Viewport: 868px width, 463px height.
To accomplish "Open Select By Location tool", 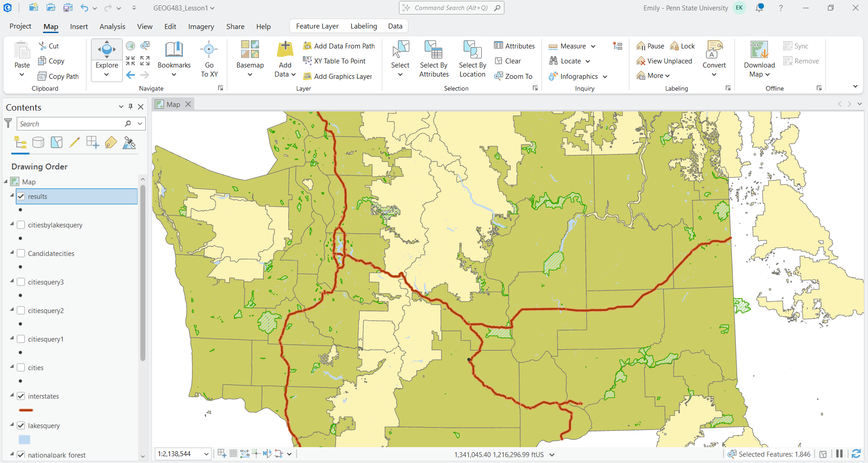I will (x=472, y=59).
